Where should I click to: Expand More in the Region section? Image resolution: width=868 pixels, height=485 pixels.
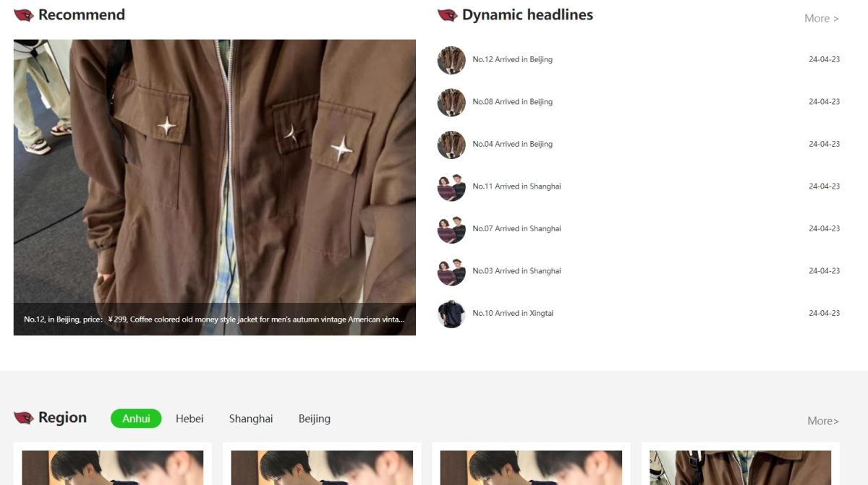(823, 421)
